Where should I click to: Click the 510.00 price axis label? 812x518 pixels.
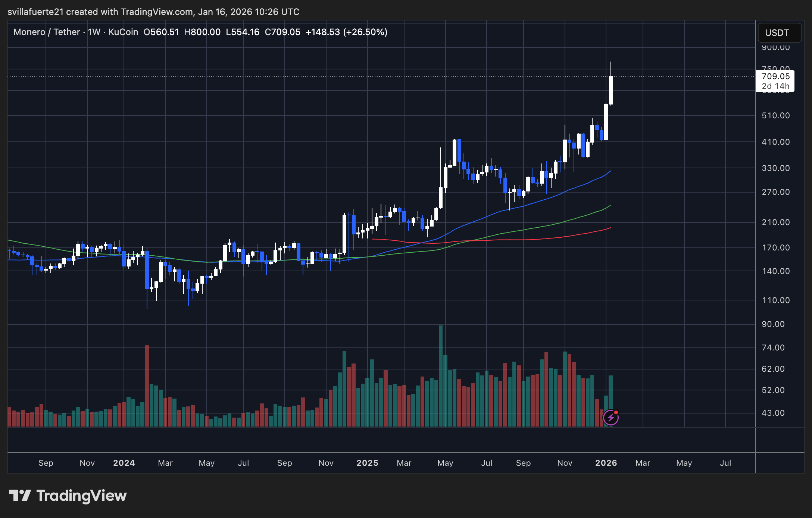tap(775, 115)
